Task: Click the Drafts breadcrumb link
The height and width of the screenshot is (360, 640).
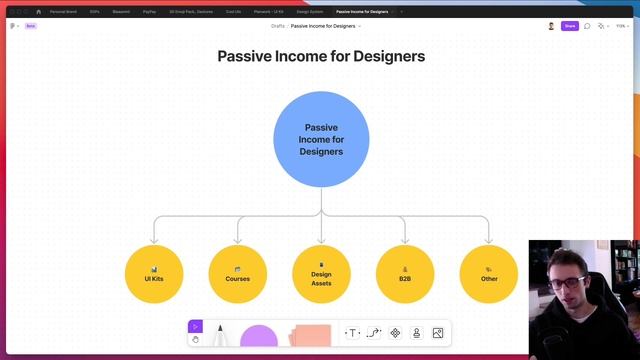Action: (278, 26)
